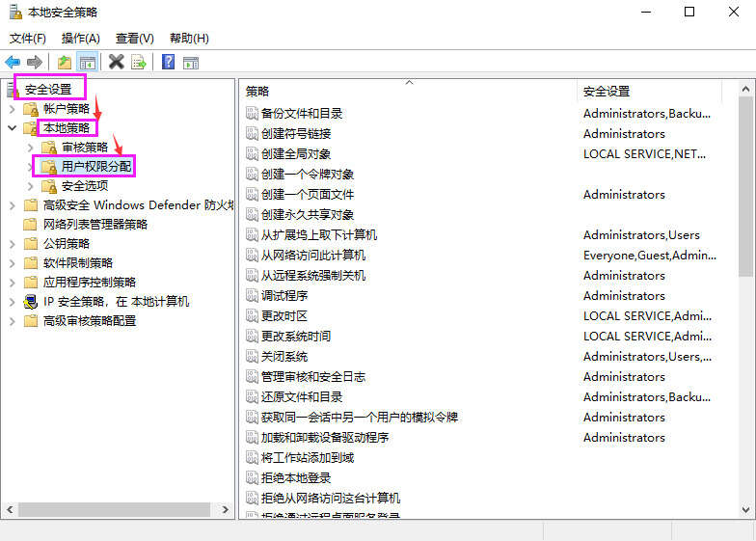Expand the 软件限制策略 tree node
This screenshot has width=756, height=541.
tap(13, 264)
